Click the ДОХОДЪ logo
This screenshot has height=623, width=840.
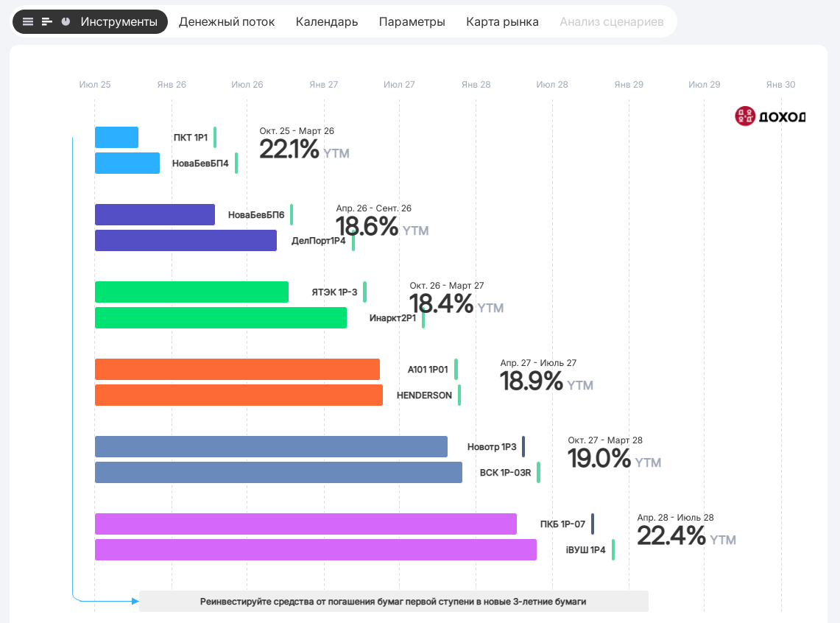(x=770, y=116)
